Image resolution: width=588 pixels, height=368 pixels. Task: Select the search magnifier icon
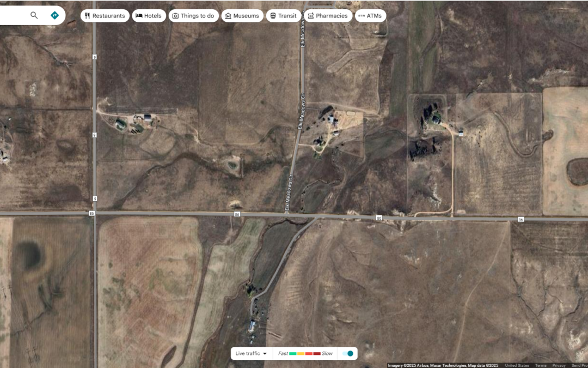[x=34, y=15]
